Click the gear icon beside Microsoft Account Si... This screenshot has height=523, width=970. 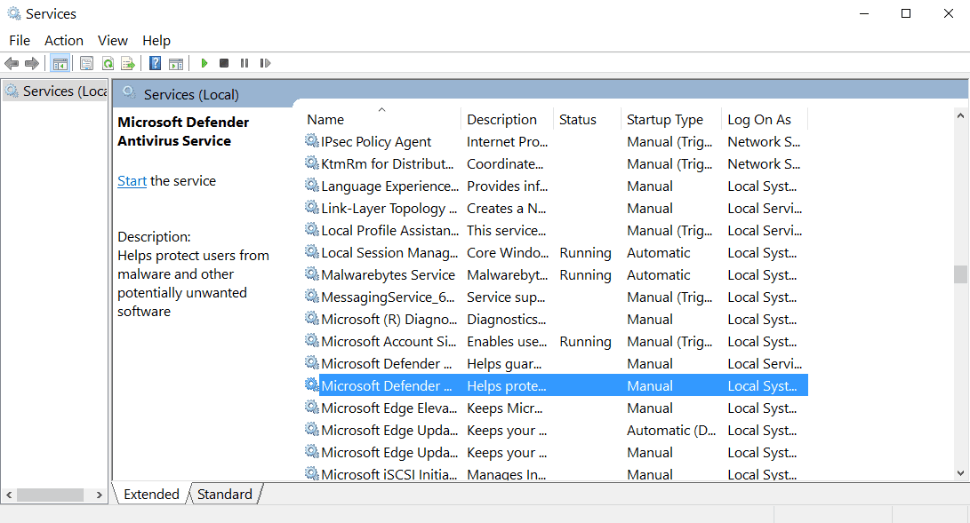(312, 342)
